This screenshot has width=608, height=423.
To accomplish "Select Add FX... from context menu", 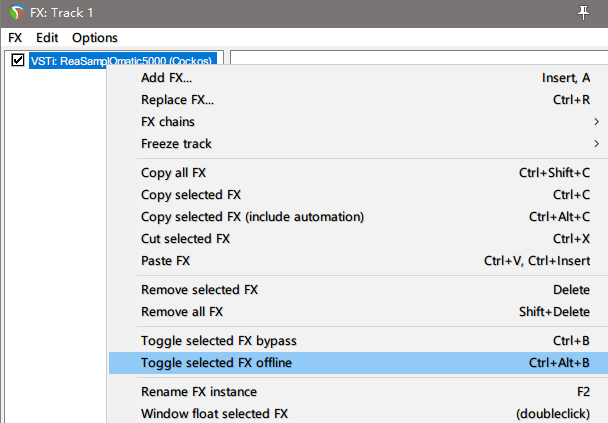I will (358, 78).
